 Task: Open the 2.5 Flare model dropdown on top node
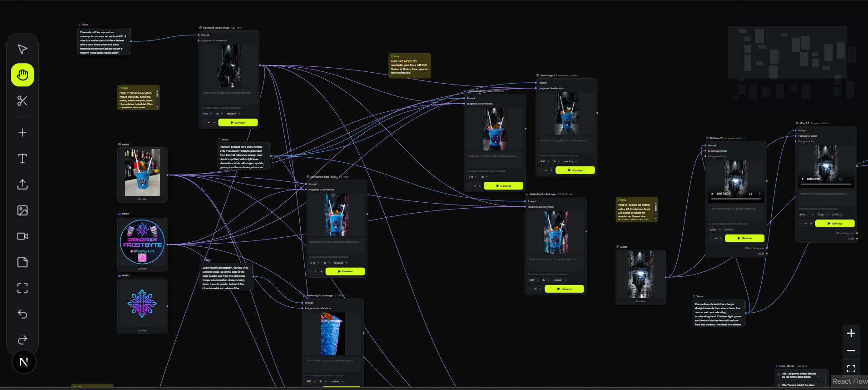click(x=238, y=28)
